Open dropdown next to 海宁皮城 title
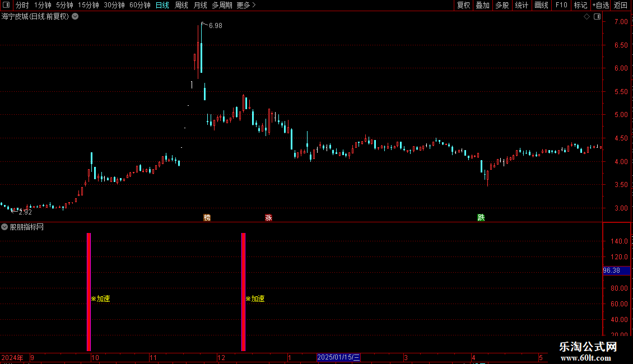 [x=75, y=17]
